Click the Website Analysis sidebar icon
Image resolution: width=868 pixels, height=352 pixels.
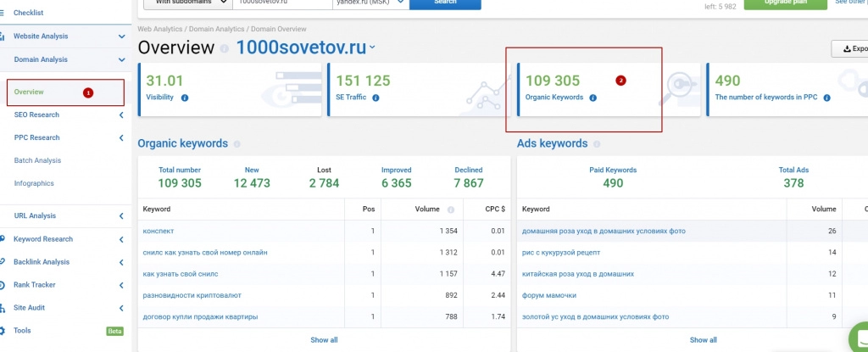[3, 36]
